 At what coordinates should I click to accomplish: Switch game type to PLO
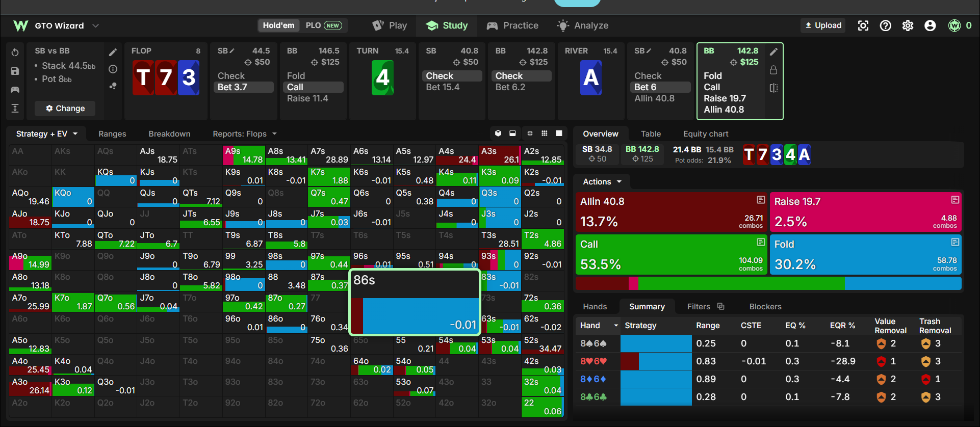click(323, 25)
